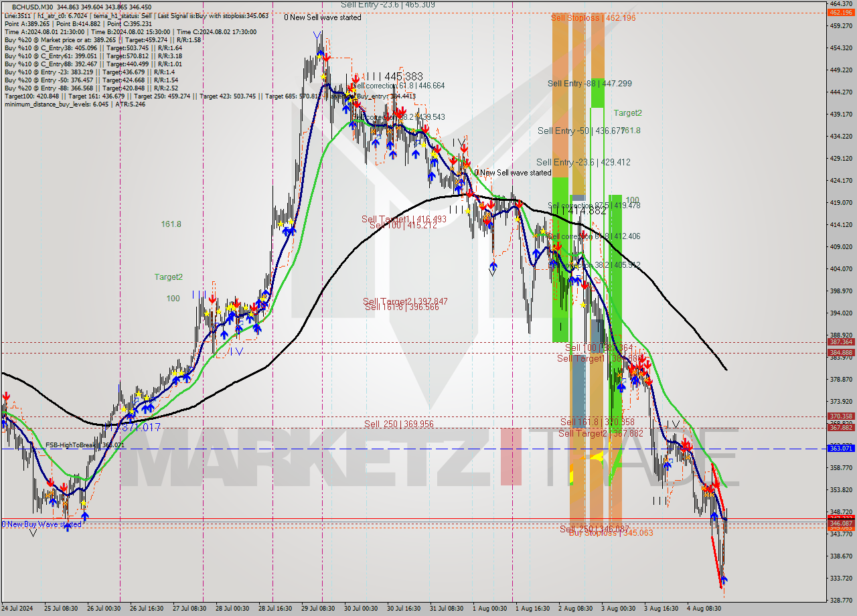
Task: Select the '27 Jul 08:30' time label
Action: [x=188, y=609]
